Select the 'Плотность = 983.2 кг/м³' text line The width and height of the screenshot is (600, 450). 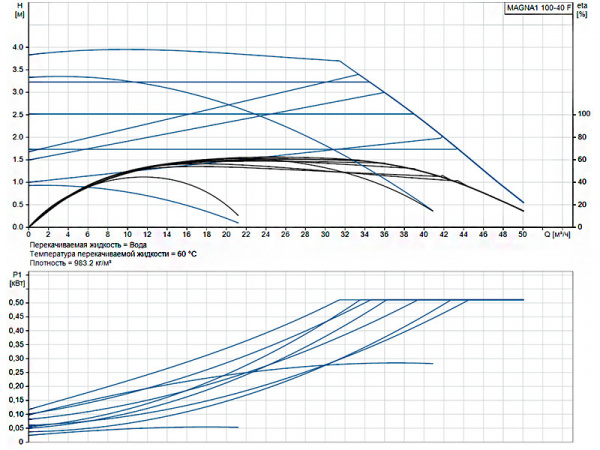click(76, 264)
